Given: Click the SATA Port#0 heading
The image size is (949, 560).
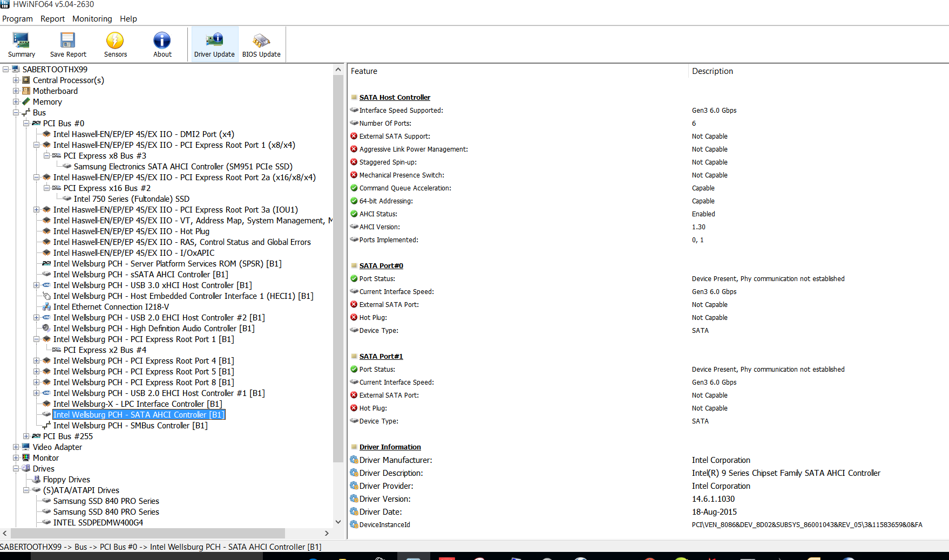Looking at the screenshot, I should (381, 265).
